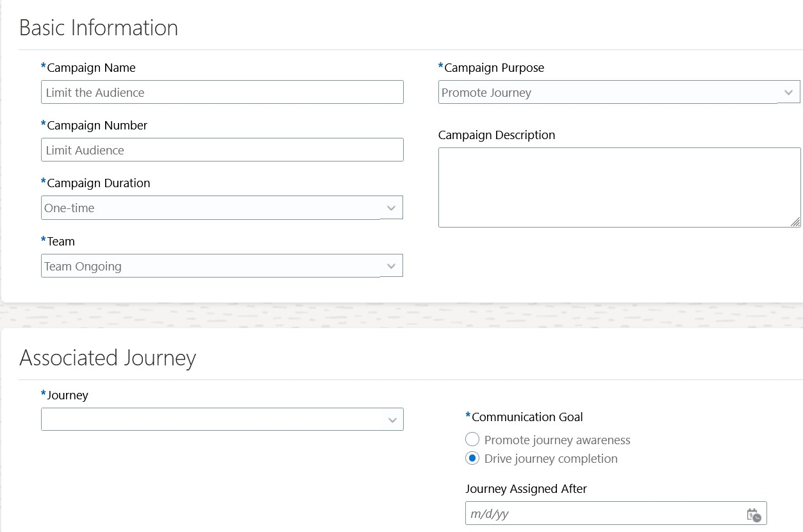The height and width of the screenshot is (532, 803).
Task: Click the Journey Assigned After label text
Action: [526, 489]
